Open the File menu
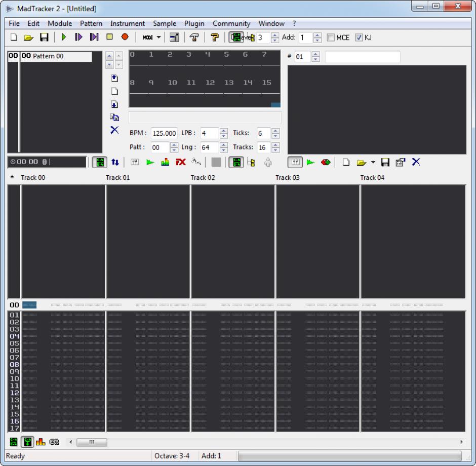This screenshot has width=476, height=466. [14, 23]
